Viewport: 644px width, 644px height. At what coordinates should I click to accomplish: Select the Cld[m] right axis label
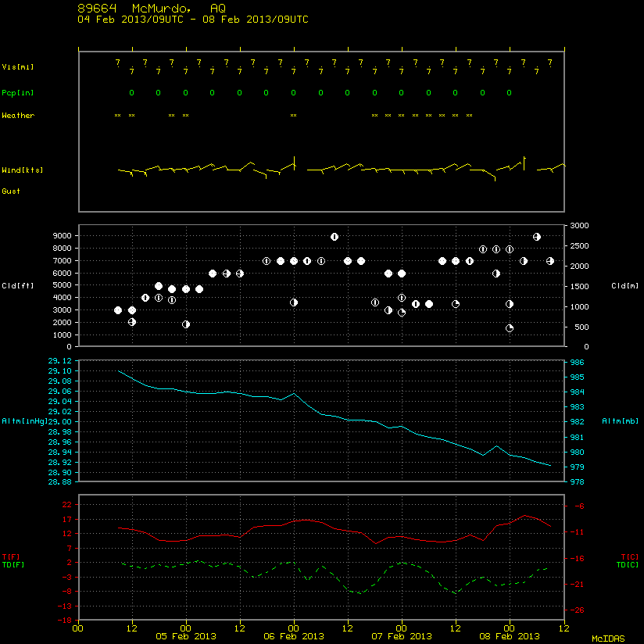coord(624,286)
